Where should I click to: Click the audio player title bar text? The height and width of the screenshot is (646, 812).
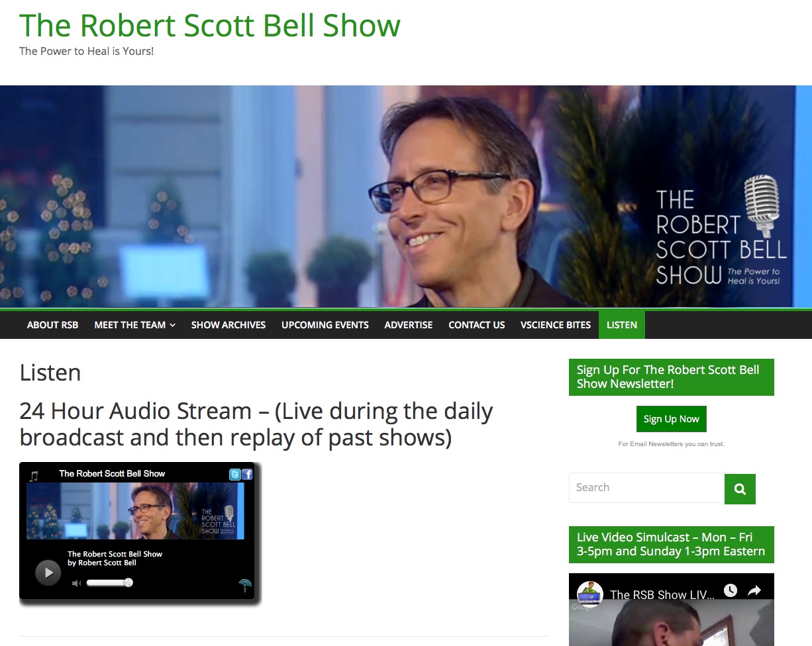(x=112, y=474)
